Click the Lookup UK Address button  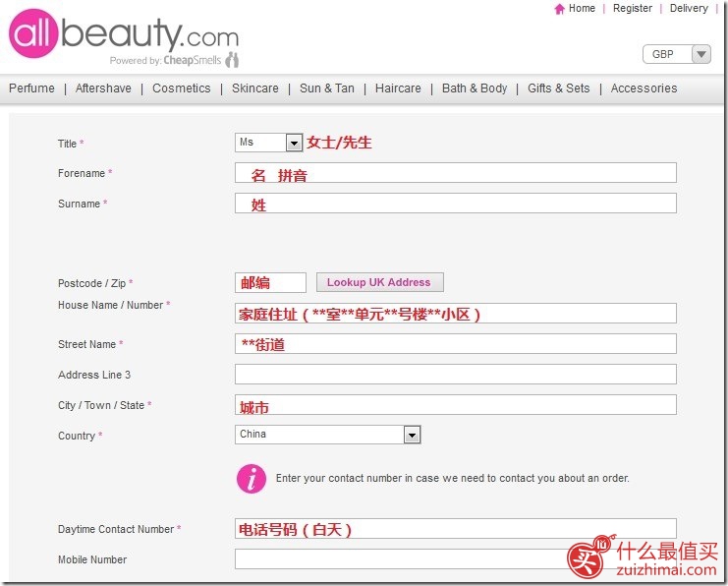(x=380, y=282)
